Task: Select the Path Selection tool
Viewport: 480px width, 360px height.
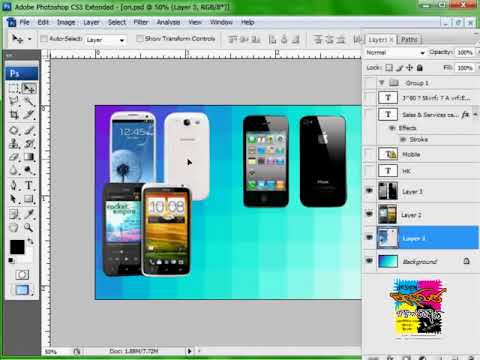Action: coord(13,199)
